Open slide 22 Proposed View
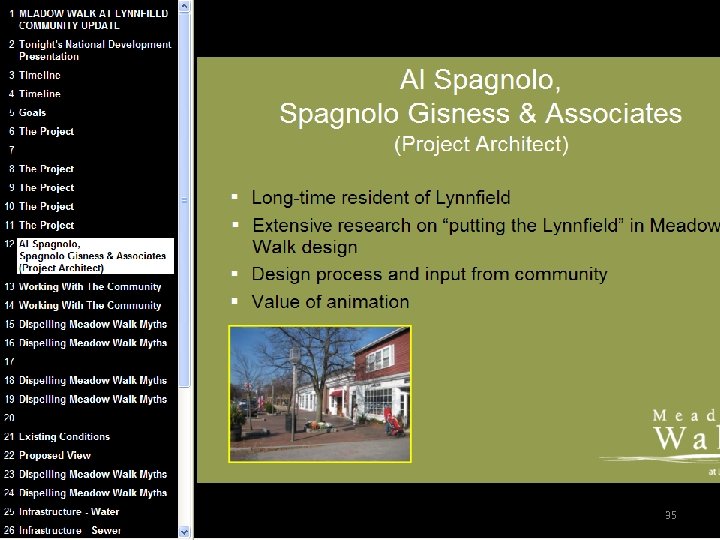The height and width of the screenshot is (540, 720). click(x=55, y=456)
